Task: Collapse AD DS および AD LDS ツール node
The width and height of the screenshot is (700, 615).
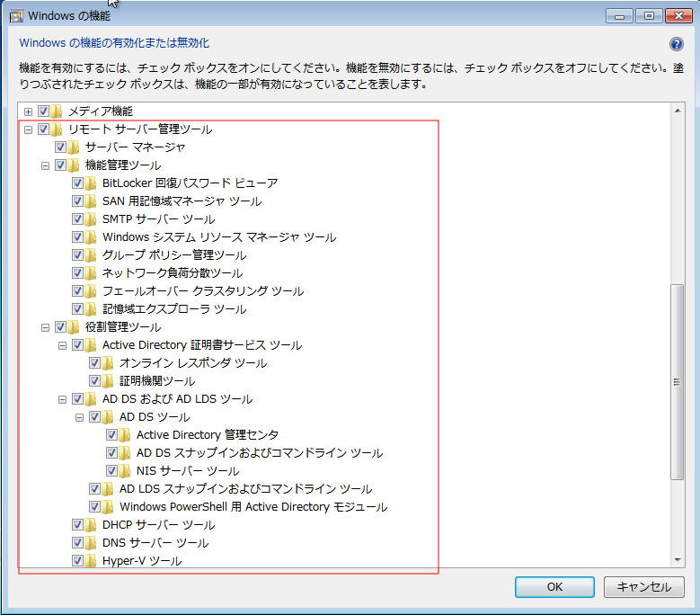Action: [x=63, y=400]
